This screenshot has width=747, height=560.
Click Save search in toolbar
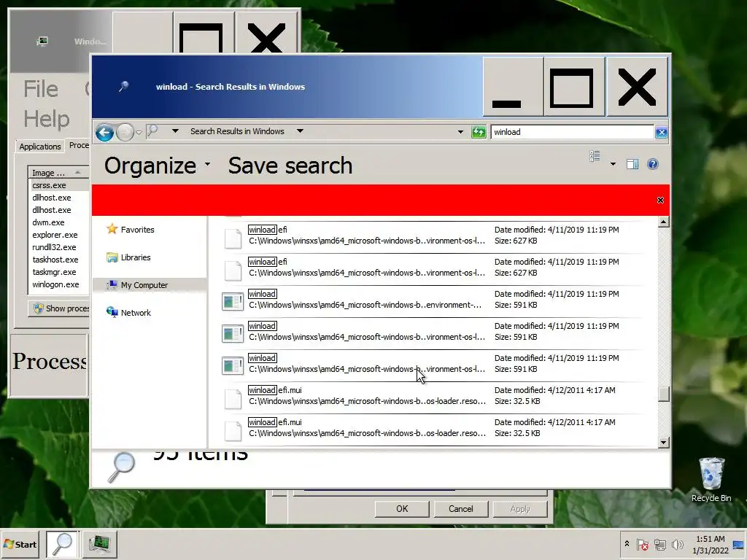[290, 166]
